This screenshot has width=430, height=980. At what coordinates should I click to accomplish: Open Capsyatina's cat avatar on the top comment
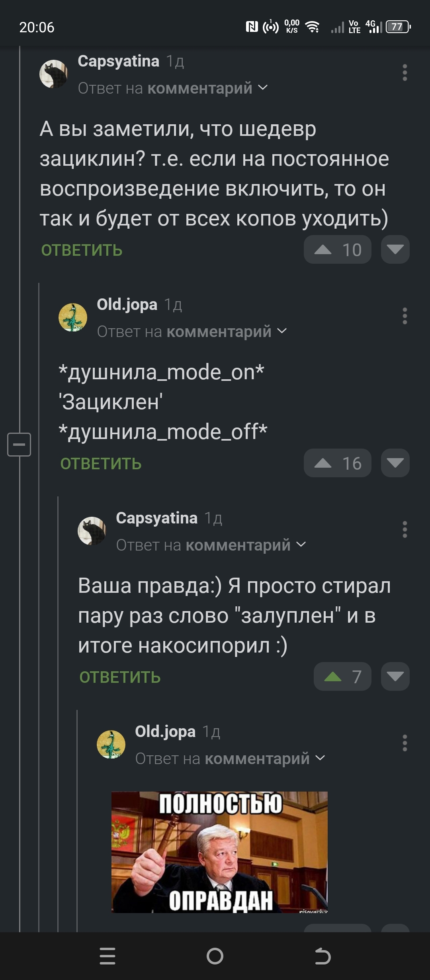point(53,74)
